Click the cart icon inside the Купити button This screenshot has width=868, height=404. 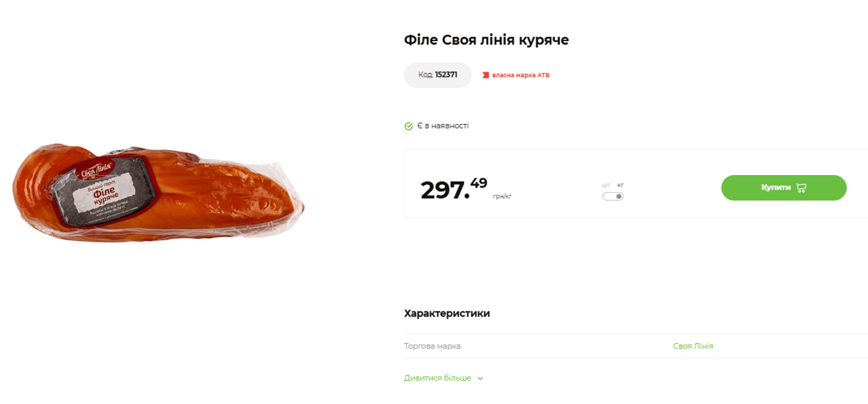[803, 187]
